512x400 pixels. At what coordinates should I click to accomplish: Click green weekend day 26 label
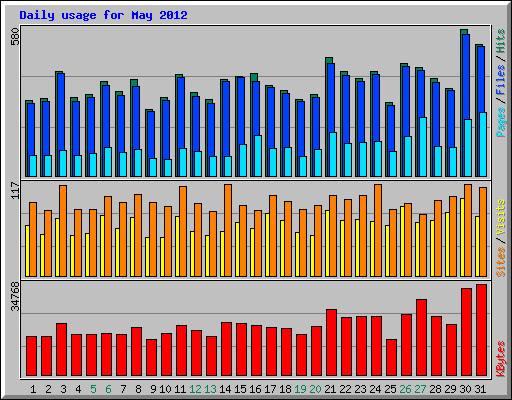pyautogui.click(x=405, y=389)
